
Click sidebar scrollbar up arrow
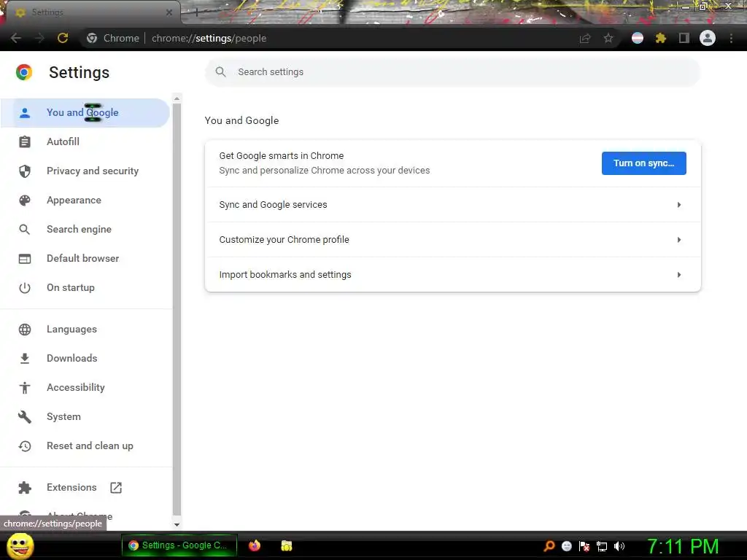[177, 98]
